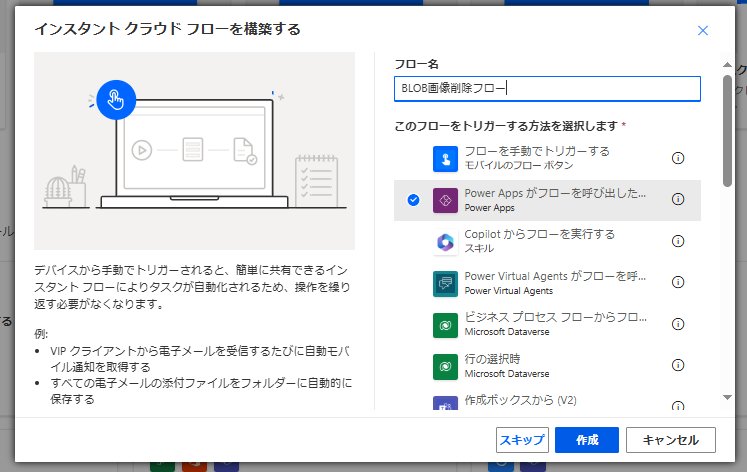The width and height of the screenshot is (747, 472).
Task: Click the blue touch-hand circle icon in illustration
Action: pyautogui.click(x=116, y=100)
